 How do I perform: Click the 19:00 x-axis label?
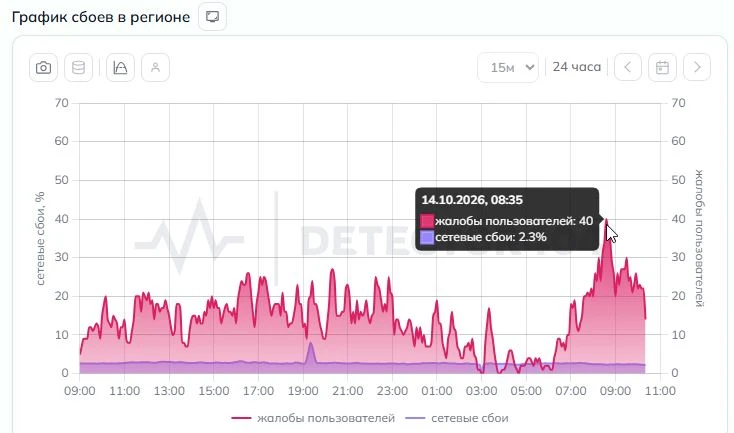303,391
